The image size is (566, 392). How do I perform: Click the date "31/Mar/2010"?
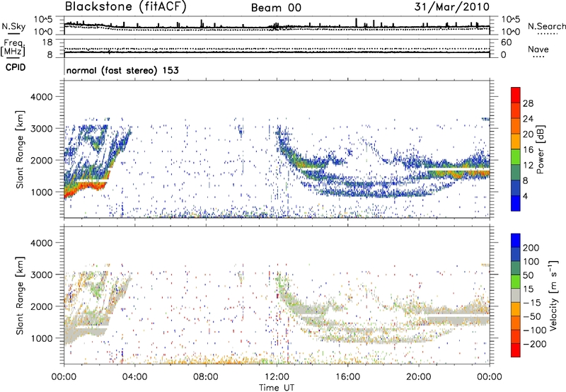click(x=452, y=7)
